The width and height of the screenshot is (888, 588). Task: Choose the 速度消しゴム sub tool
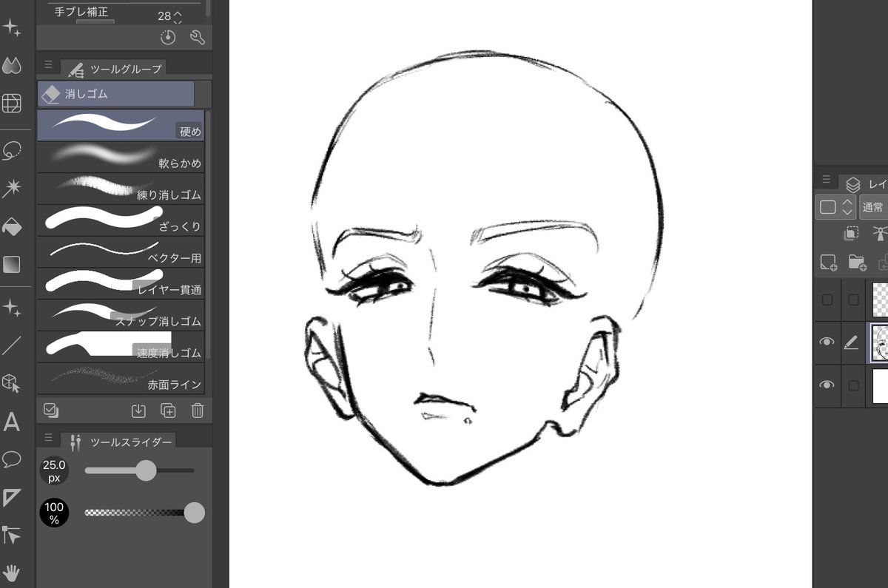pyautogui.click(x=121, y=346)
